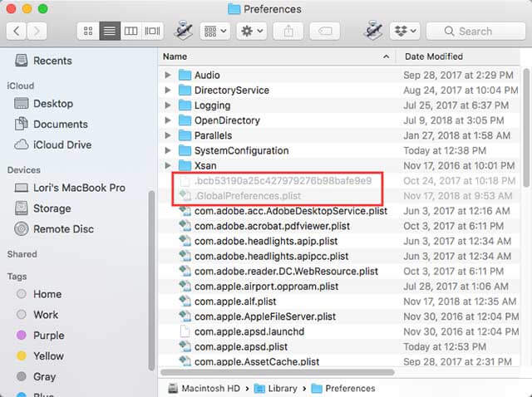This screenshot has width=532, height=397.
Task: Select the Audio folder icon
Action: (185, 75)
